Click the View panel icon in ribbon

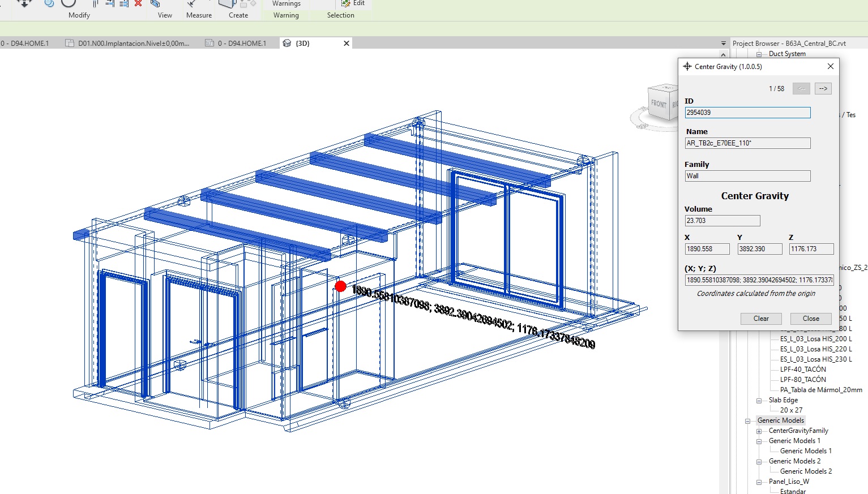[x=155, y=3]
